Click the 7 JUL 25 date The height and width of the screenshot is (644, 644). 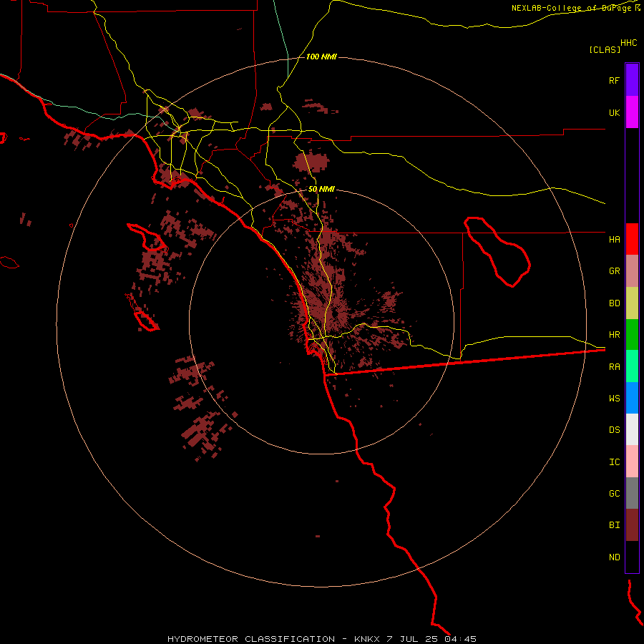pyautogui.click(x=412, y=639)
